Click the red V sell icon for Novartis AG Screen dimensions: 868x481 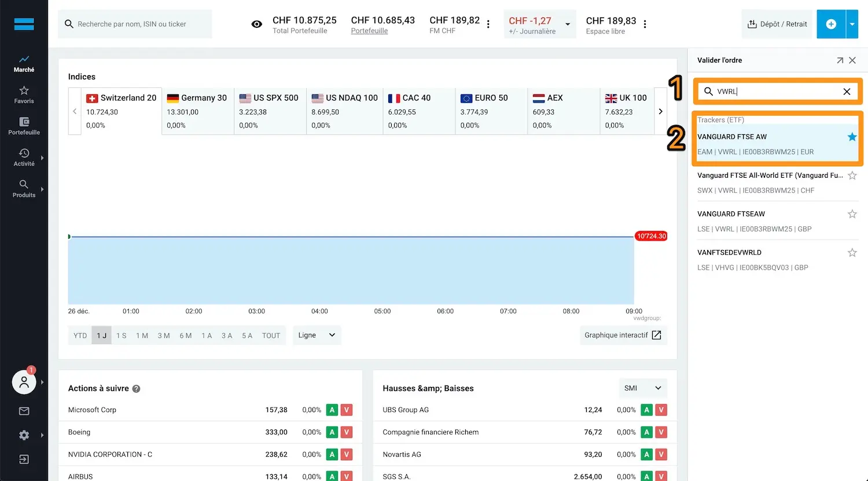pyautogui.click(x=660, y=454)
